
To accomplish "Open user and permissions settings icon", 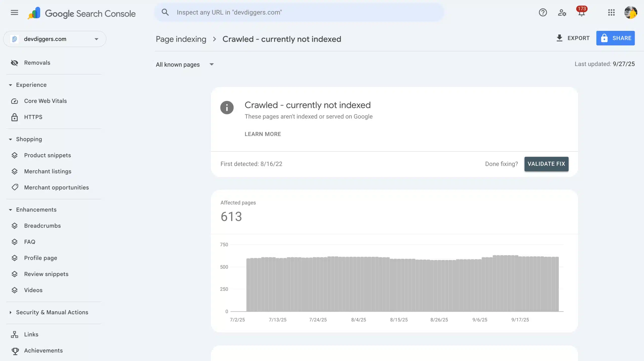I will pos(562,13).
